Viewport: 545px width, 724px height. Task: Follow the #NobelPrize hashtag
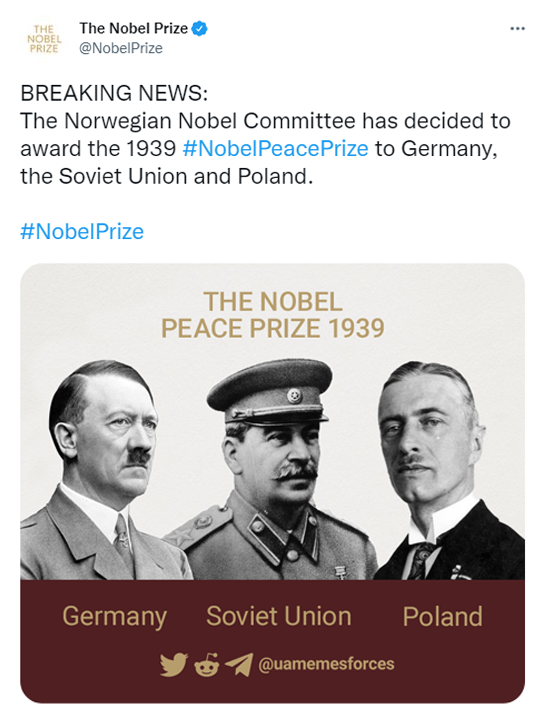coord(82,231)
